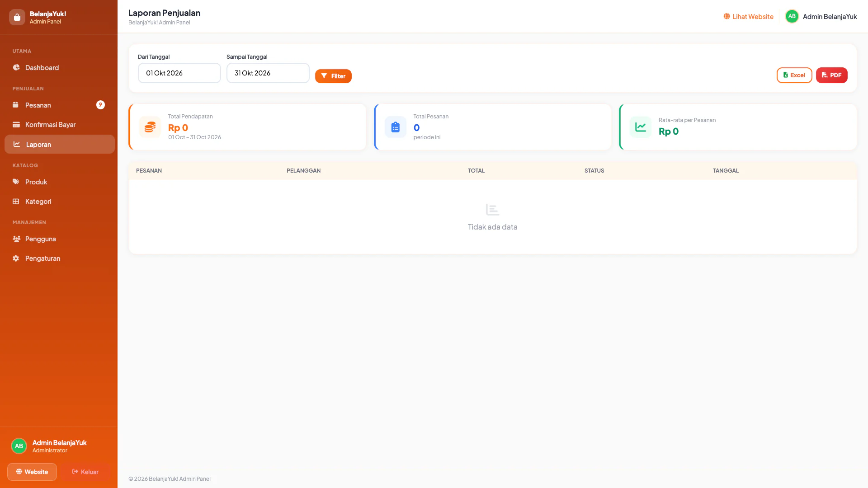
Task: Click the AB avatar in sidebar footer
Action: pos(19,446)
